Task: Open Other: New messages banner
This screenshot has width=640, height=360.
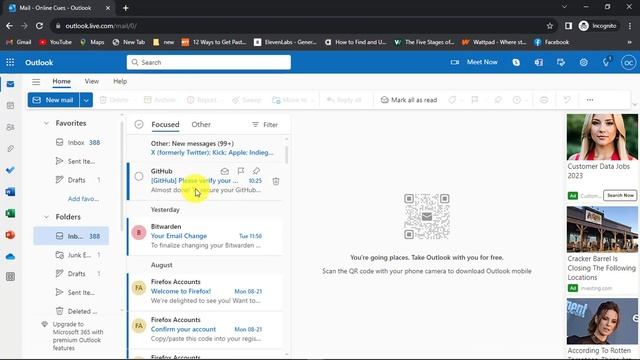Action: [x=206, y=148]
